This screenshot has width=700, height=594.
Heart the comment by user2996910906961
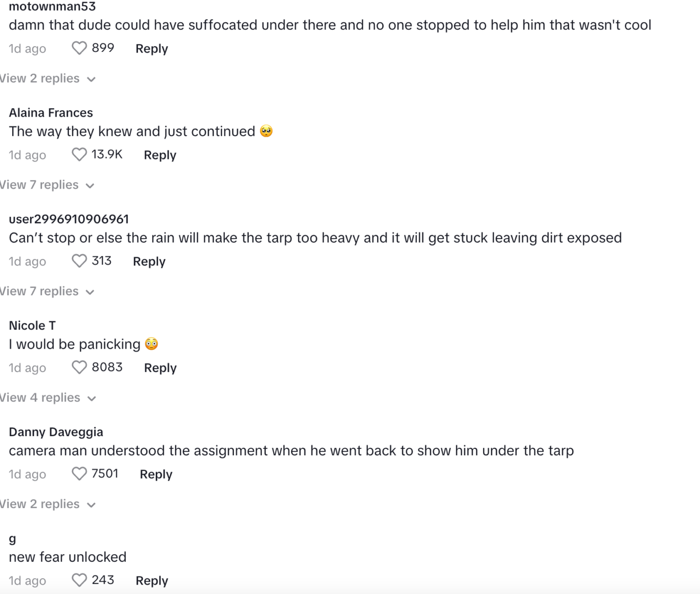(79, 261)
